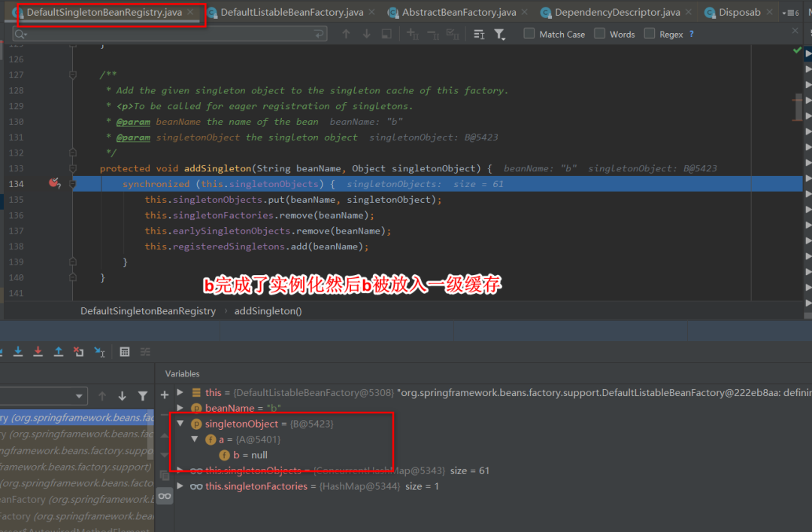This screenshot has height=532, width=812.
Task: Click addSingleton() in the breadcrumb bar
Action: 268,310
